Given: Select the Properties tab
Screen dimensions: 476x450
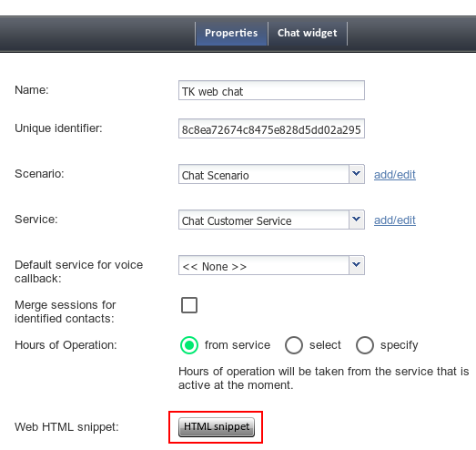Looking at the screenshot, I should click(x=231, y=33).
